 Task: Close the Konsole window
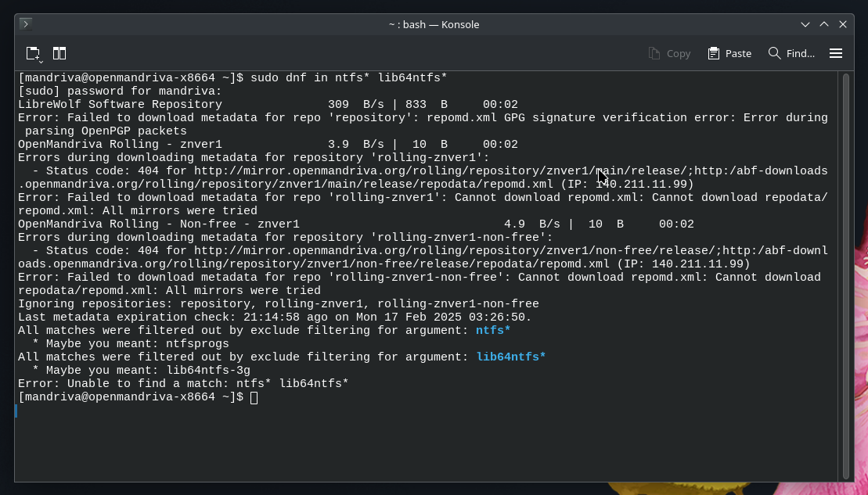click(x=843, y=24)
